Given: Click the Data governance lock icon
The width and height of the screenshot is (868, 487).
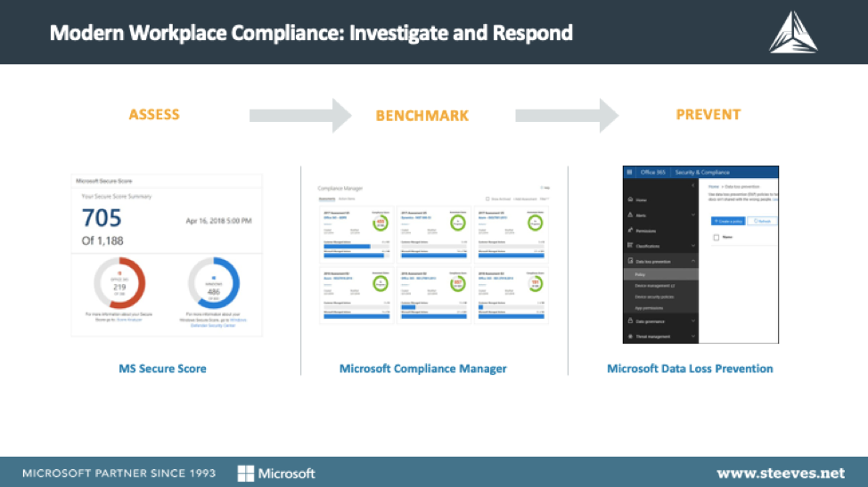Looking at the screenshot, I should coord(631,320).
